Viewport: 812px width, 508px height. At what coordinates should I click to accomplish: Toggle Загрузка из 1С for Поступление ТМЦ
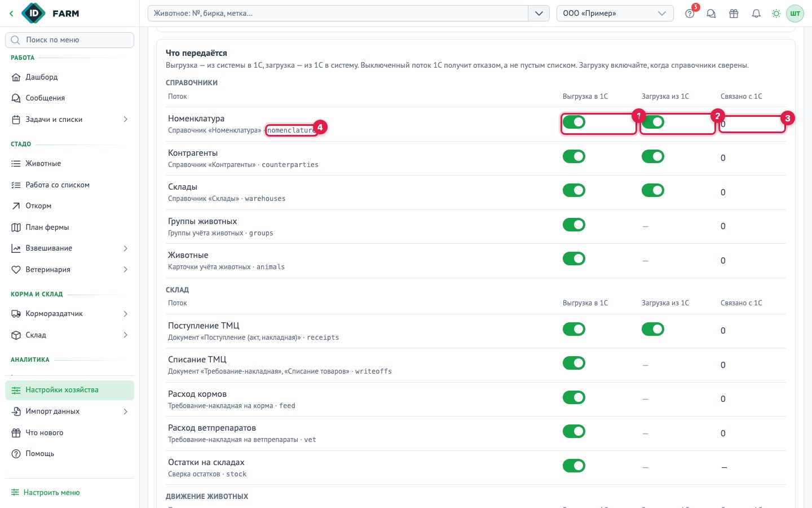pos(653,329)
